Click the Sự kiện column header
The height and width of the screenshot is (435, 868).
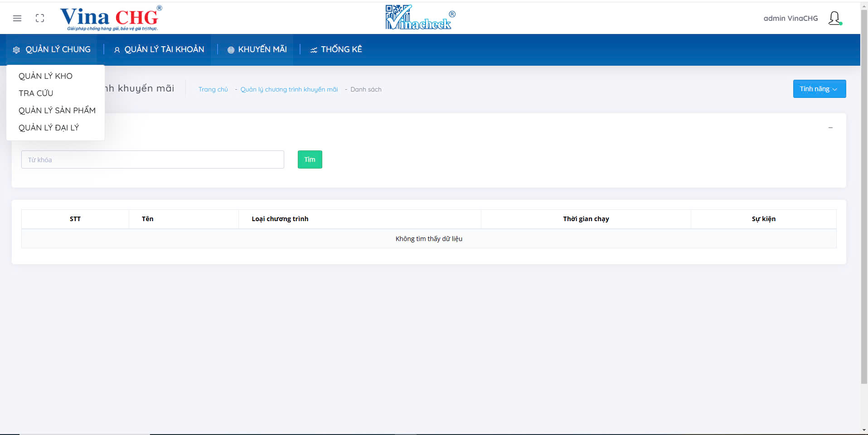[764, 219]
